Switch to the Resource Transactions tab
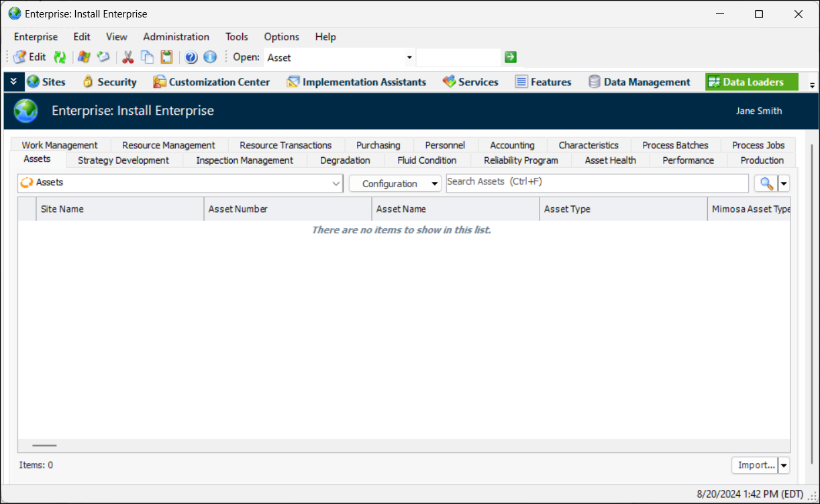The width and height of the screenshot is (820, 504). (286, 145)
